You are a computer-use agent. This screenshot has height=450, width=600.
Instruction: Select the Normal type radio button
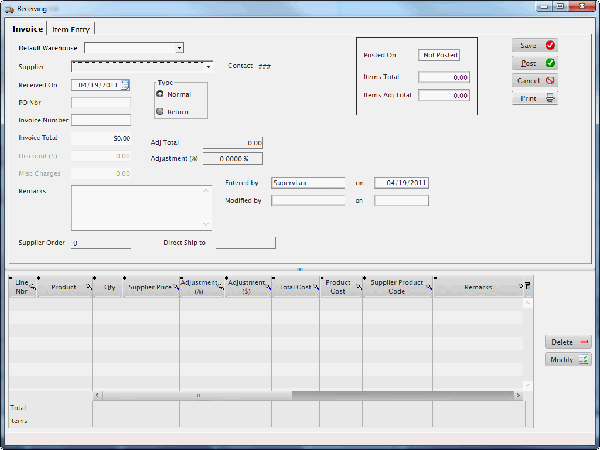click(161, 94)
